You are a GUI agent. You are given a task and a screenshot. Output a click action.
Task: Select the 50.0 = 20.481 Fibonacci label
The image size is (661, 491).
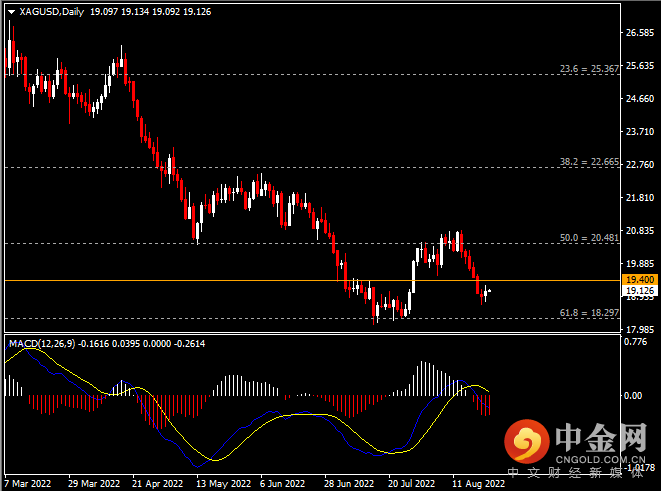point(589,238)
